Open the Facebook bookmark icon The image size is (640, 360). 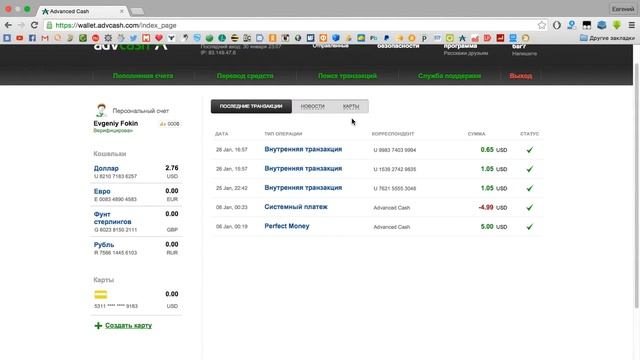(32, 38)
